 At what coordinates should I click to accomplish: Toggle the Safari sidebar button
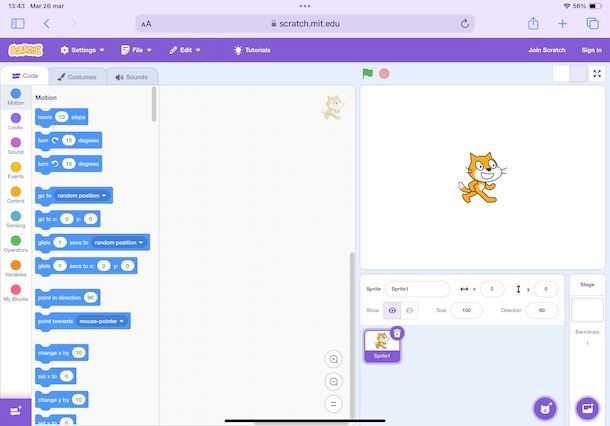coord(18,24)
